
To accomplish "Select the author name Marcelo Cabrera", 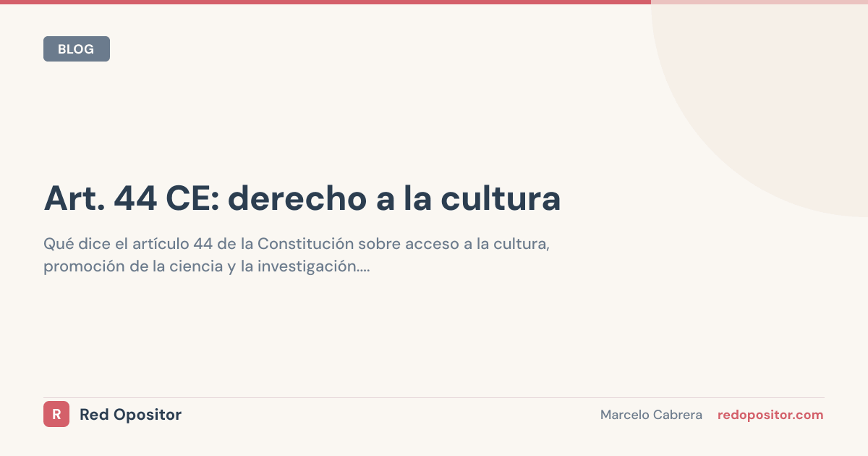I will click(651, 414).
